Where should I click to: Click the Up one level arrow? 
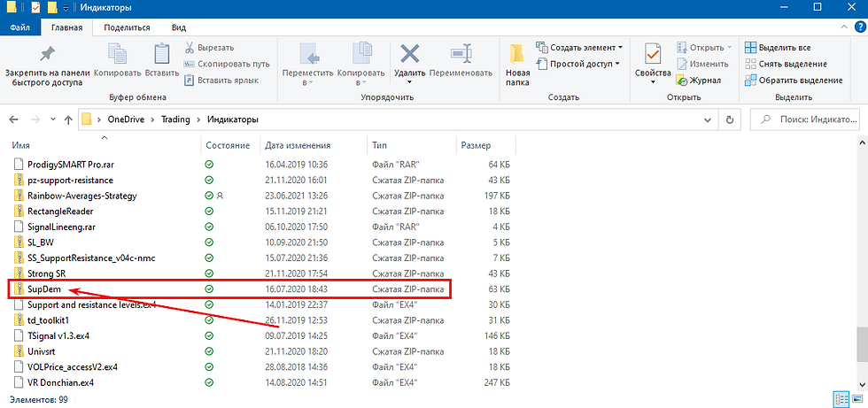click(x=68, y=119)
